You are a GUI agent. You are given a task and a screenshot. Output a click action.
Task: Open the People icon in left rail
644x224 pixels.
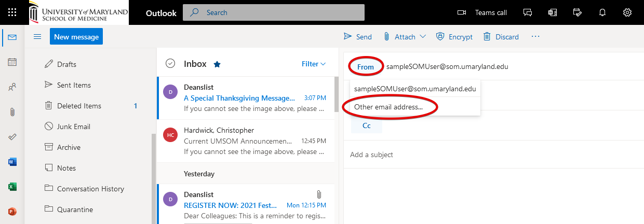(12, 87)
